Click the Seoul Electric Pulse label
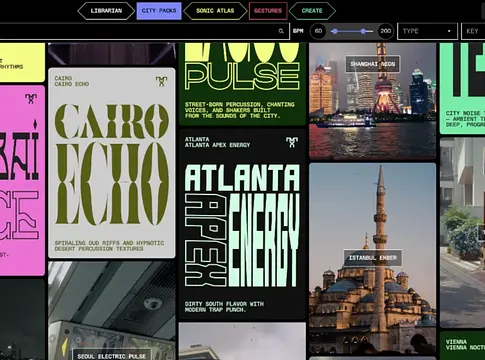 112,356
